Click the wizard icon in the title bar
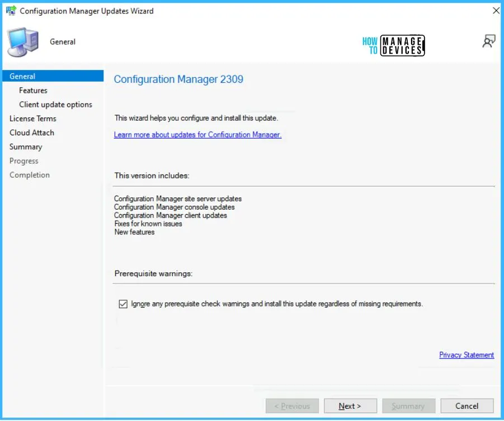 pos(11,11)
